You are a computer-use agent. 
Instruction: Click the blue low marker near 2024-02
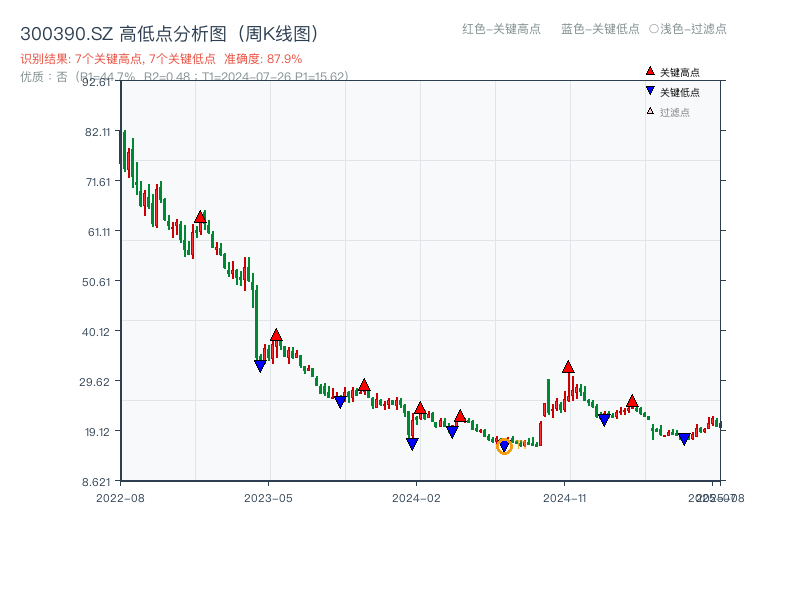pos(411,444)
